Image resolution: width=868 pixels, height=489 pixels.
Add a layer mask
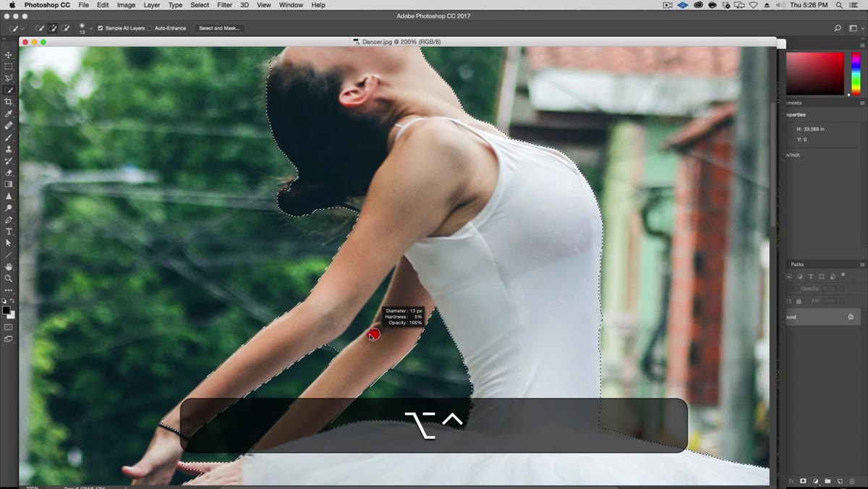[x=803, y=481]
